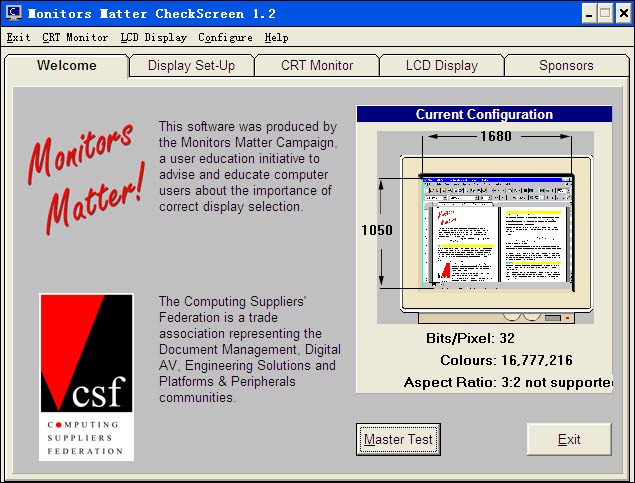Open the CRT Monitor menu
Viewport: 635px width, 483px height.
click(x=75, y=38)
